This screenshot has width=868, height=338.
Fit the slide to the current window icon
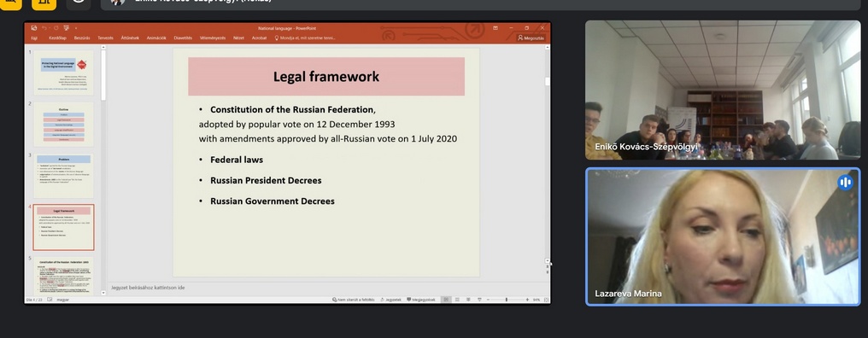tap(547, 300)
